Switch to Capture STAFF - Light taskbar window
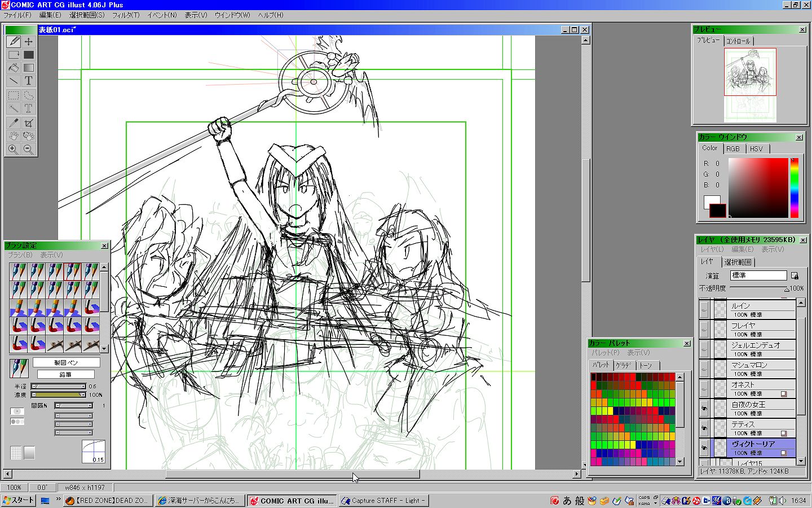 (383, 501)
